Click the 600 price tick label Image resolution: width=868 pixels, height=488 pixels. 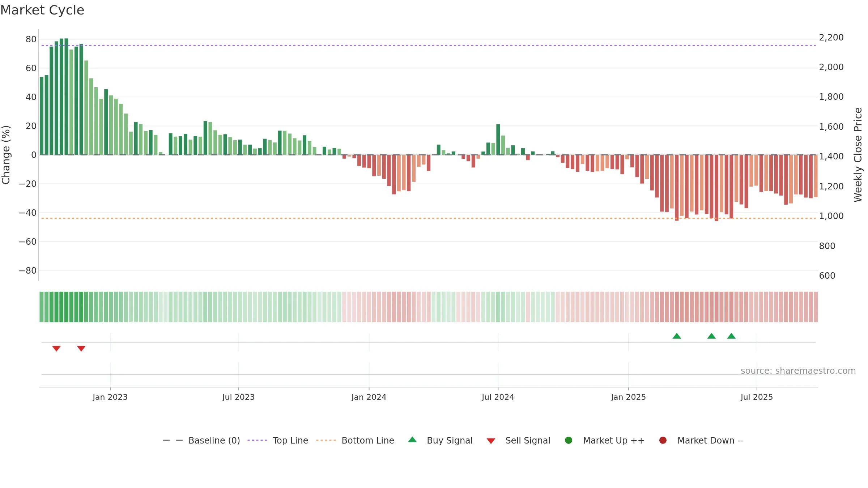point(827,276)
